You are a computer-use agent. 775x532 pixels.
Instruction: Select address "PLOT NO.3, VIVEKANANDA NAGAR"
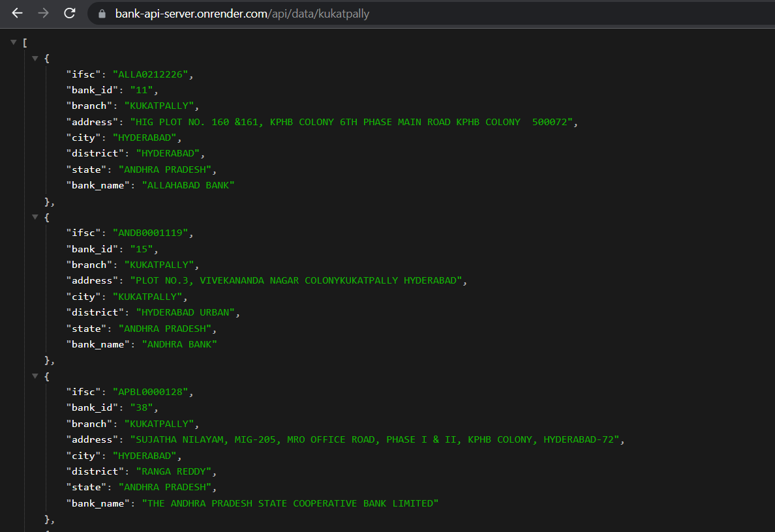pos(296,280)
